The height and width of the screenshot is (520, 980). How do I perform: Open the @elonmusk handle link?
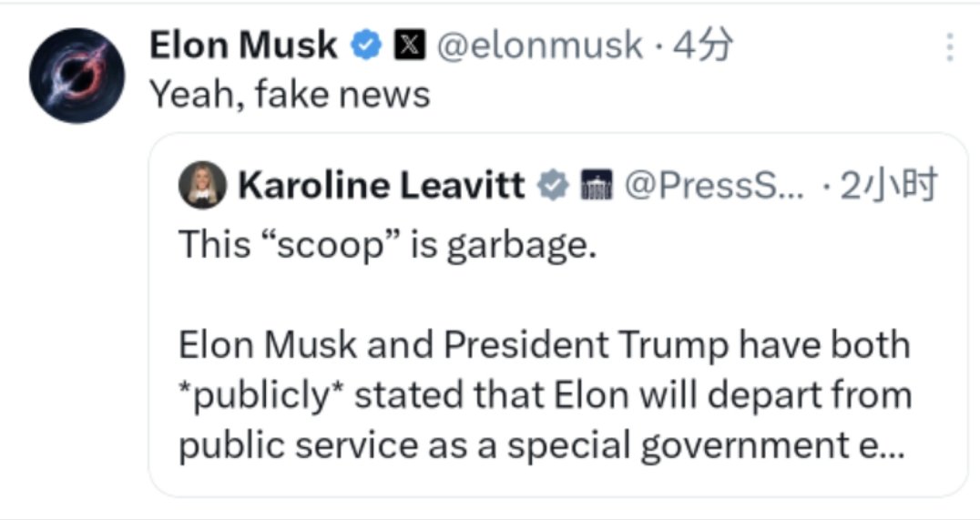pyautogui.click(x=539, y=46)
